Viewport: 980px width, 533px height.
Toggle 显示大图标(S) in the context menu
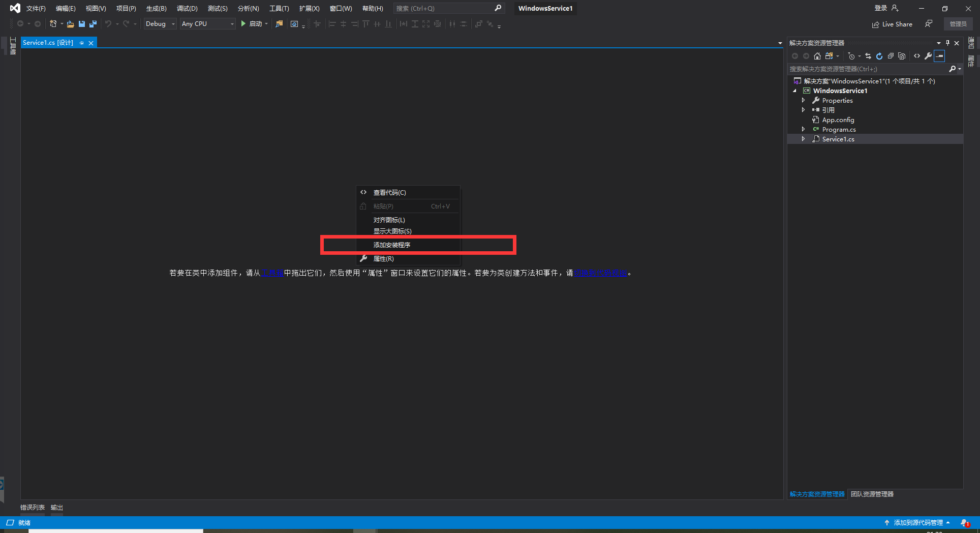(392, 231)
